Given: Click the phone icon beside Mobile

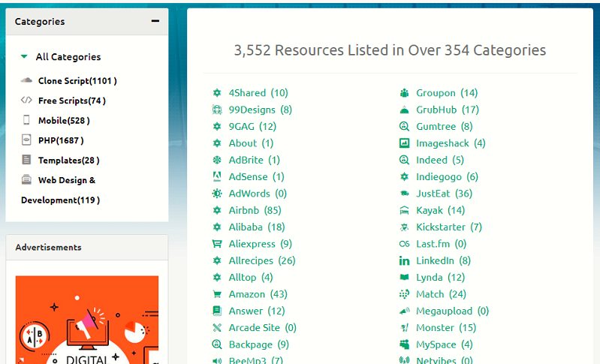Looking at the screenshot, I should pos(26,120).
